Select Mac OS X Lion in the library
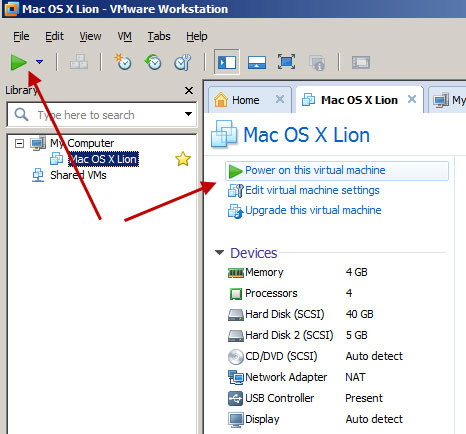 click(x=103, y=159)
